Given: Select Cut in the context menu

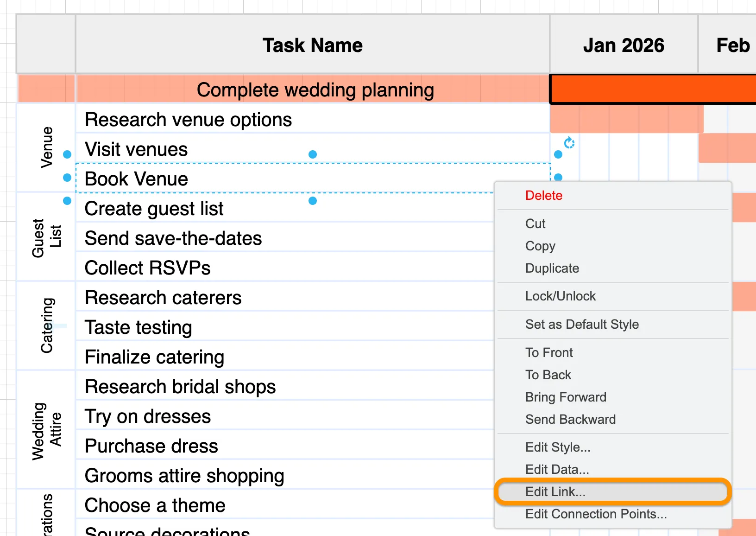Looking at the screenshot, I should [x=535, y=224].
